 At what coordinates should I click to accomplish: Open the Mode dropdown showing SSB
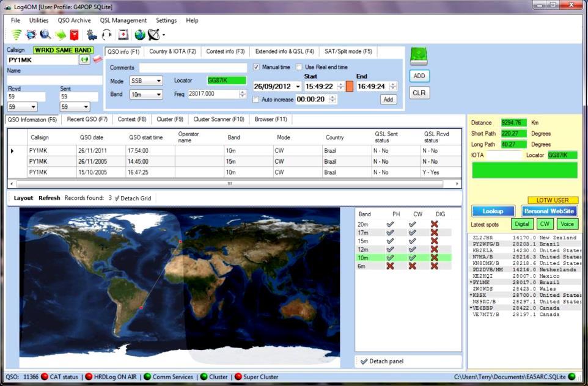point(146,81)
